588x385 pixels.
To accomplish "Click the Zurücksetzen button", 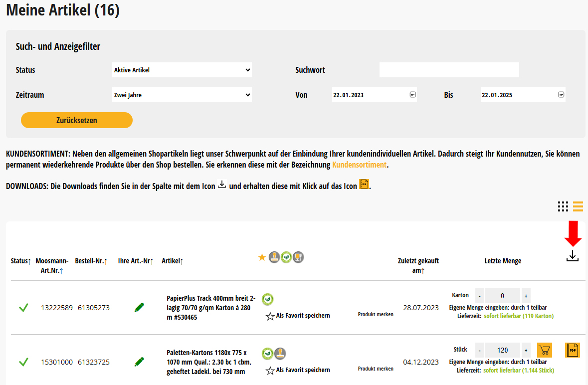I will (x=77, y=120).
